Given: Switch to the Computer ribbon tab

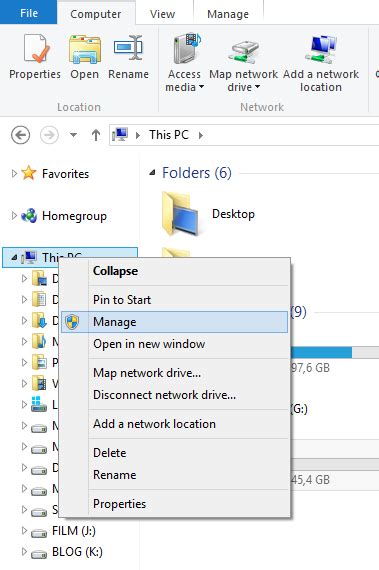Looking at the screenshot, I should [96, 14].
